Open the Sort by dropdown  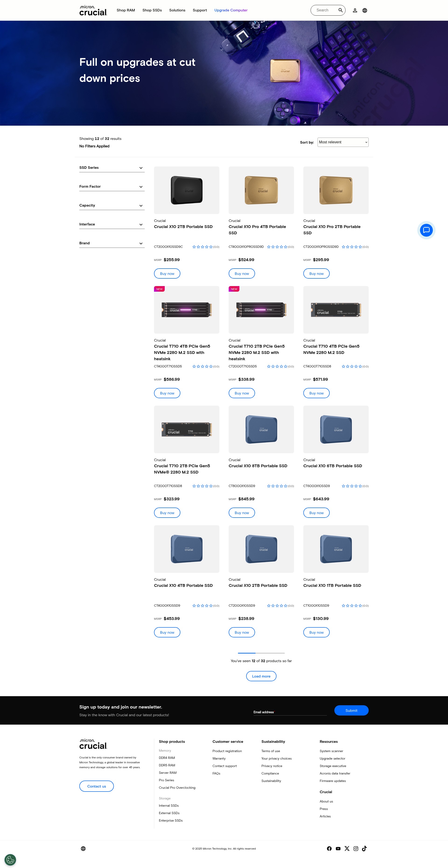(x=343, y=142)
